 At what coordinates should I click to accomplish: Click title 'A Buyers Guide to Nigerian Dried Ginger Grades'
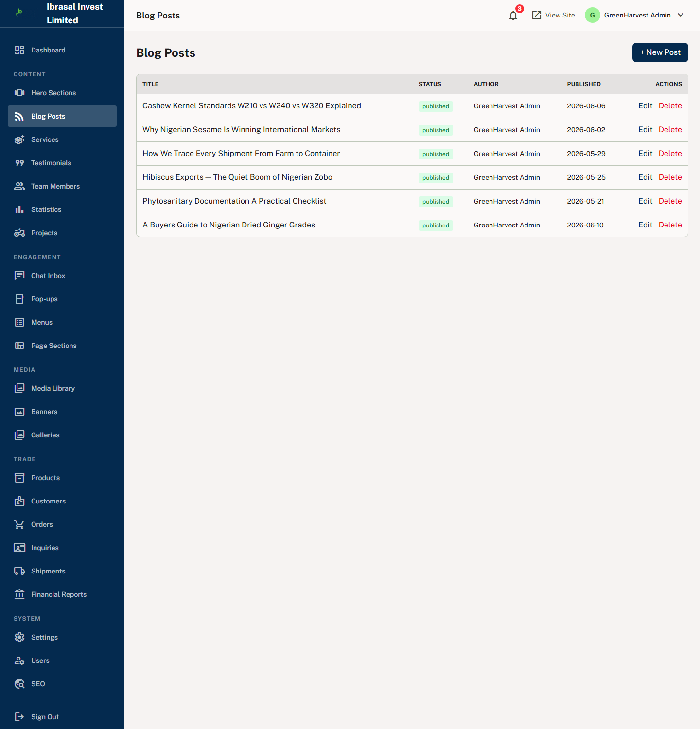pos(228,225)
